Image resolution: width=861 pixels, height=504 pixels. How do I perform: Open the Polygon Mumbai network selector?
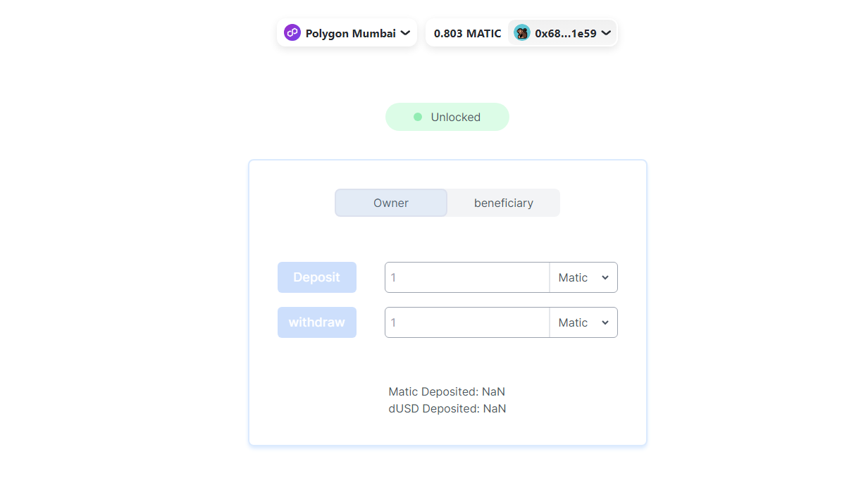[x=347, y=32]
